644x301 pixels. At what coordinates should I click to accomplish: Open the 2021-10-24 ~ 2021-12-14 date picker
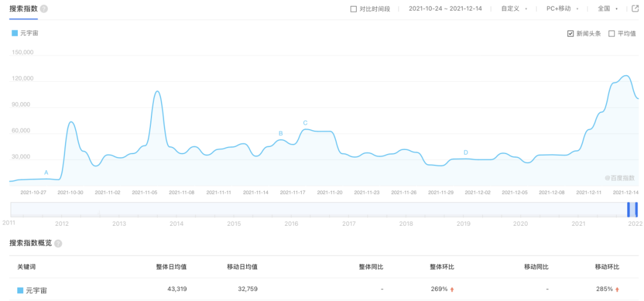pos(445,9)
